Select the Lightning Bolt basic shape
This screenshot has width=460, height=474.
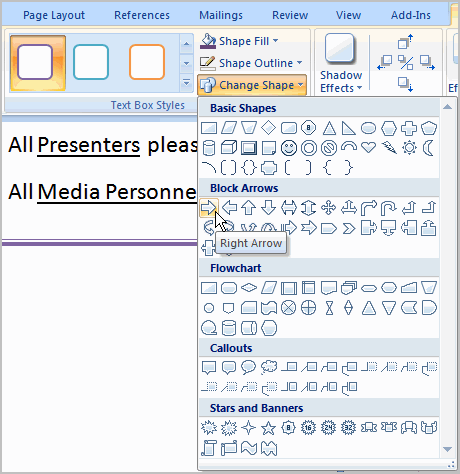click(x=389, y=148)
